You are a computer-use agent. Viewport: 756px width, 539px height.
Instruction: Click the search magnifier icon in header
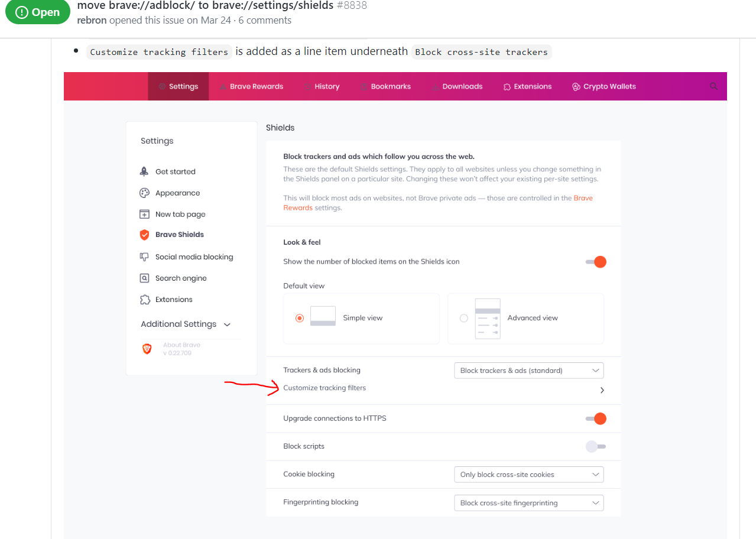click(x=713, y=86)
